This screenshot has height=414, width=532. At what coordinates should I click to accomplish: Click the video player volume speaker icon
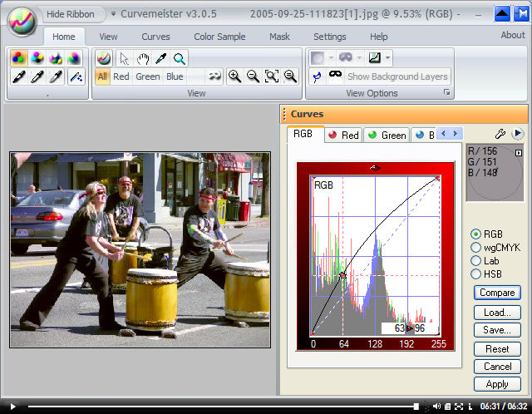point(436,407)
